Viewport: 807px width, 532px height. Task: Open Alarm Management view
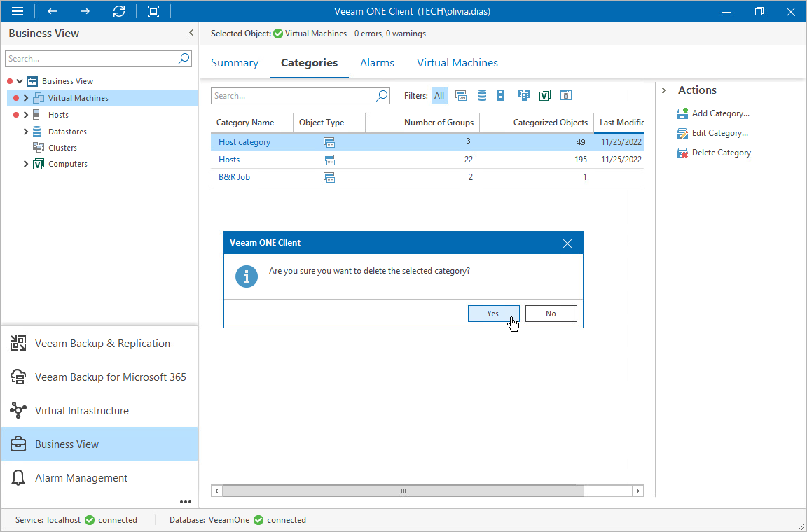pyautogui.click(x=99, y=478)
